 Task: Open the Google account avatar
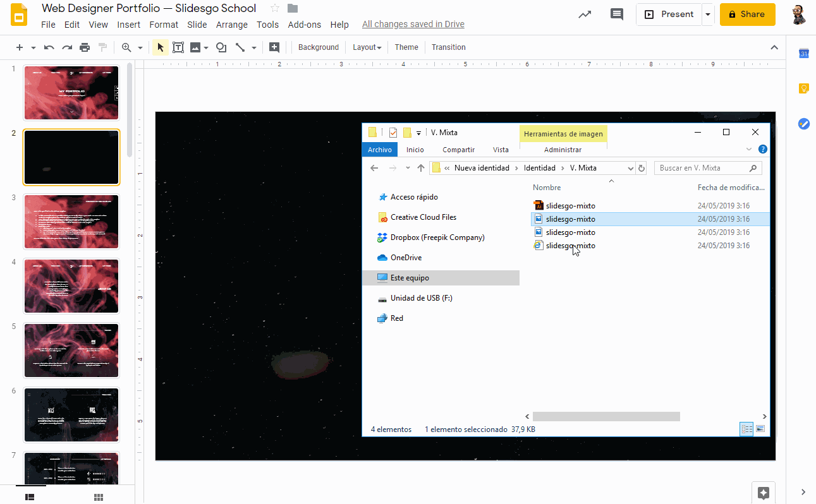(x=799, y=15)
